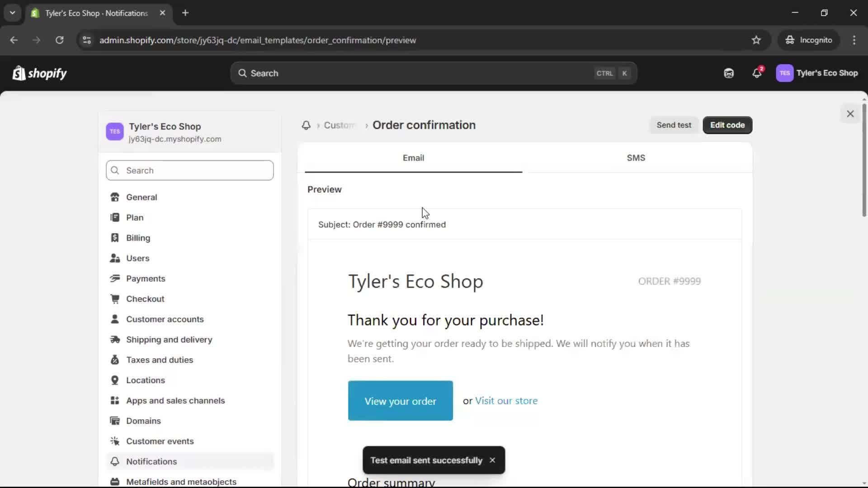Image resolution: width=868 pixels, height=488 pixels.
Task: Click the settings sidebar Search field
Action: click(190, 170)
